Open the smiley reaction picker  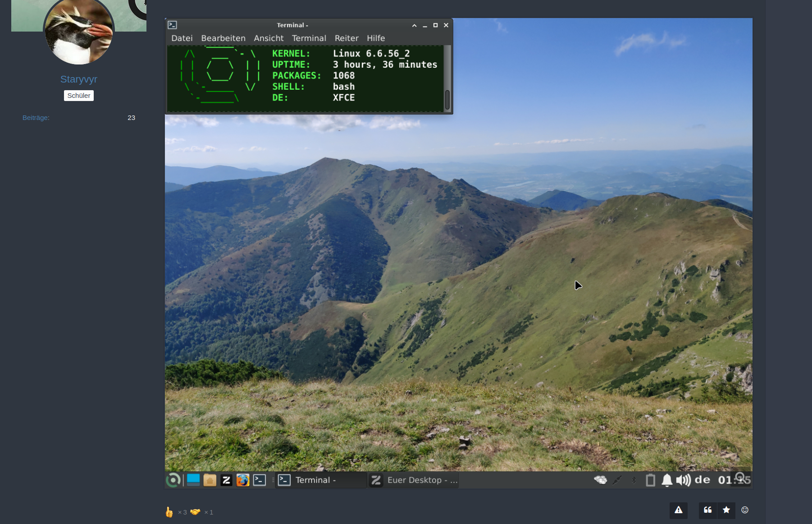(745, 510)
